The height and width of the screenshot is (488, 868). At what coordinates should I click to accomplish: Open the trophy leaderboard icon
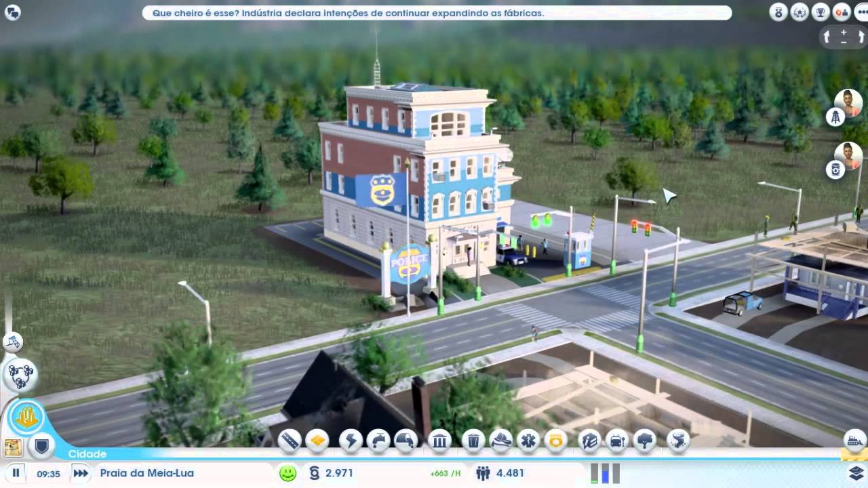(821, 12)
